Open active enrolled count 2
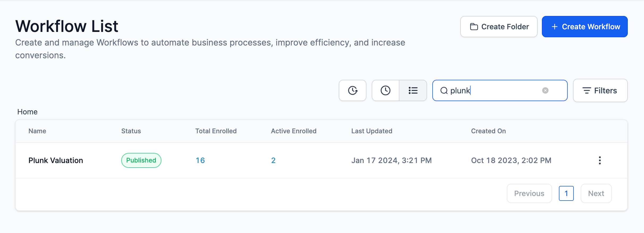644x233 pixels. (273, 160)
